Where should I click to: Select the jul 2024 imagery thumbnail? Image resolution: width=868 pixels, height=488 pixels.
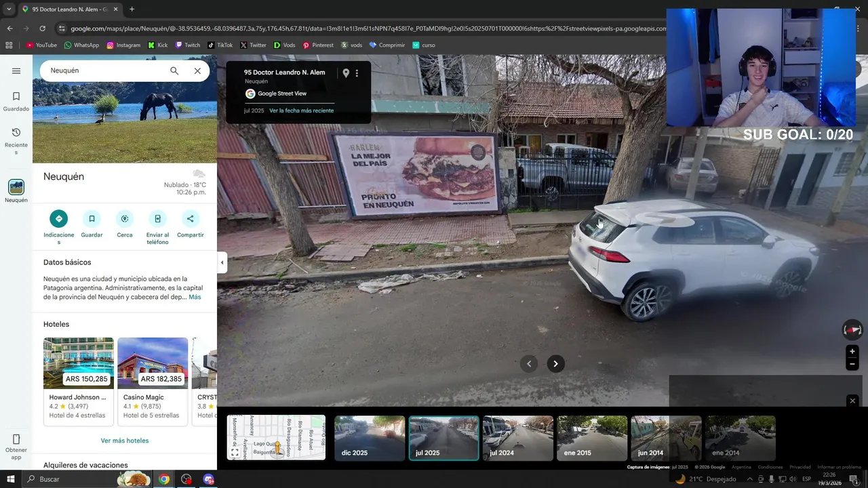(518, 438)
